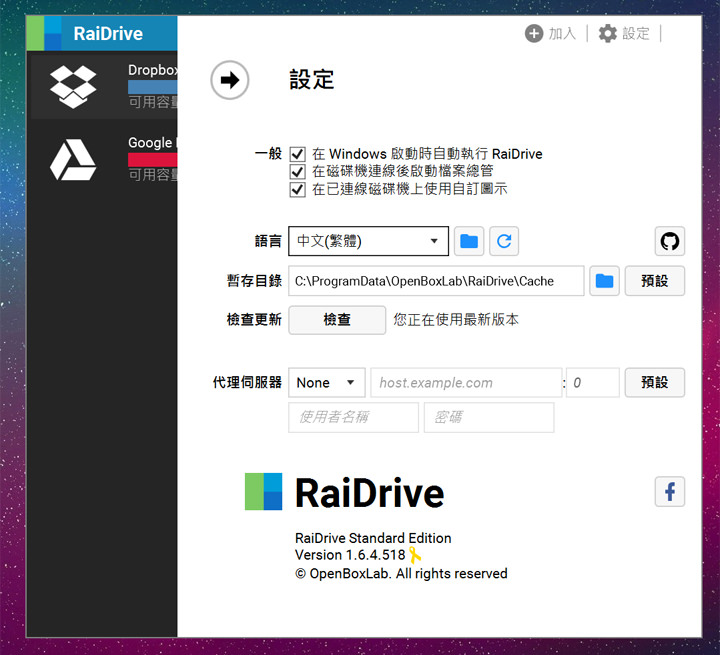Click the proxy host.example.com field
Viewport: 720px width, 655px height.
[x=466, y=382]
